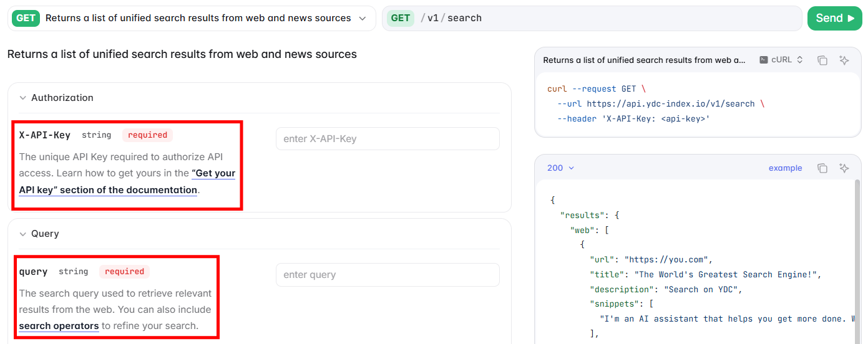Click the --header 'X-API-Key: <api-key>' line
This screenshot has height=344, width=868.
pos(633,119)
